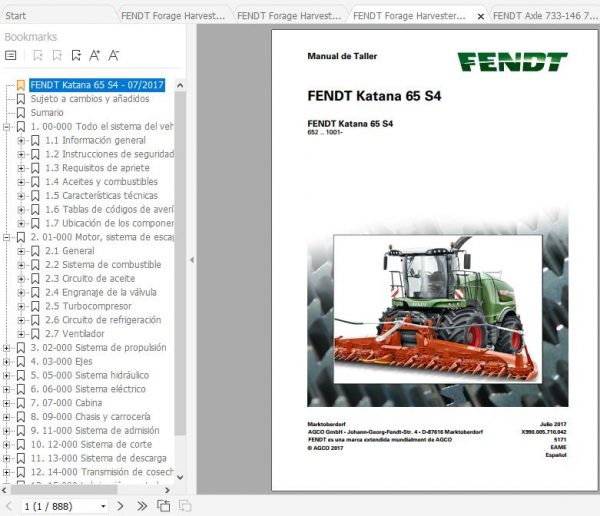Expand 6. 06-000 Sistema eléctrico

[x=7, y=389]
